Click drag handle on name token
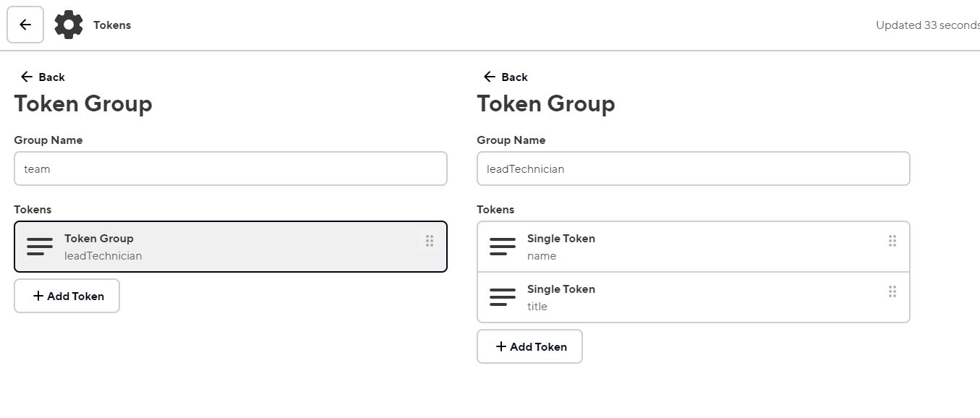The image size is (980, 418). click(892, 241)
